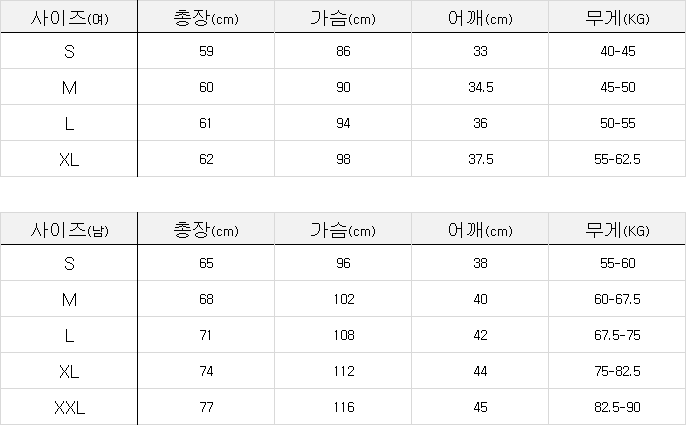Click the 75-82.5 weight range cell
The width and height of the screenshot is (686, 425).
tap(616, 371)
